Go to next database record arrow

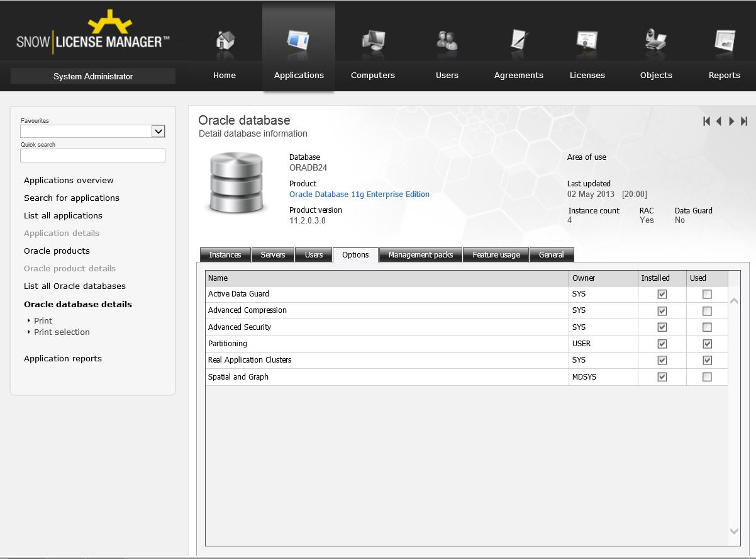(x=731, y=121)
